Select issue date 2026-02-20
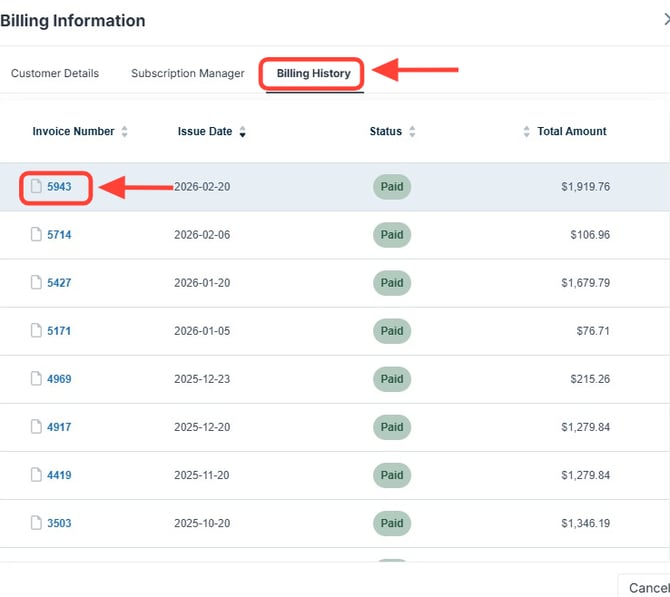The width and height of the screenshot is (670, 597). (202, 187)
